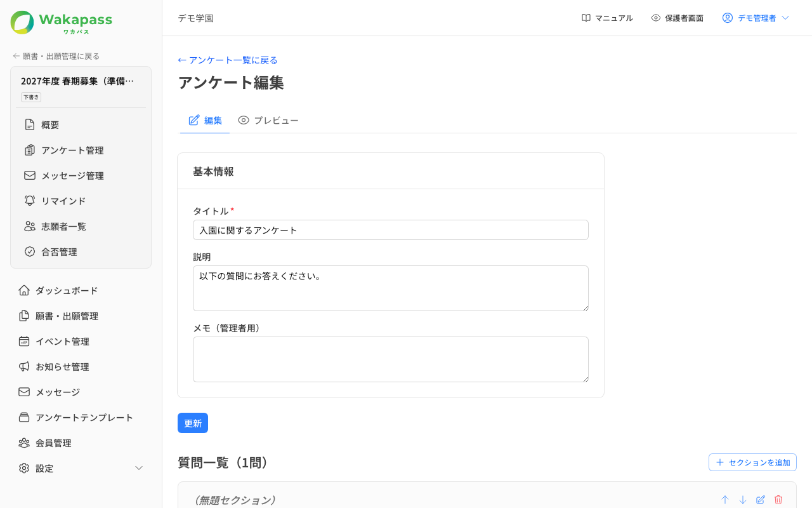Click the メッセージ envelope icon in the main nav
The width and height of the screenshot is (812, 508).
(24, 392)
